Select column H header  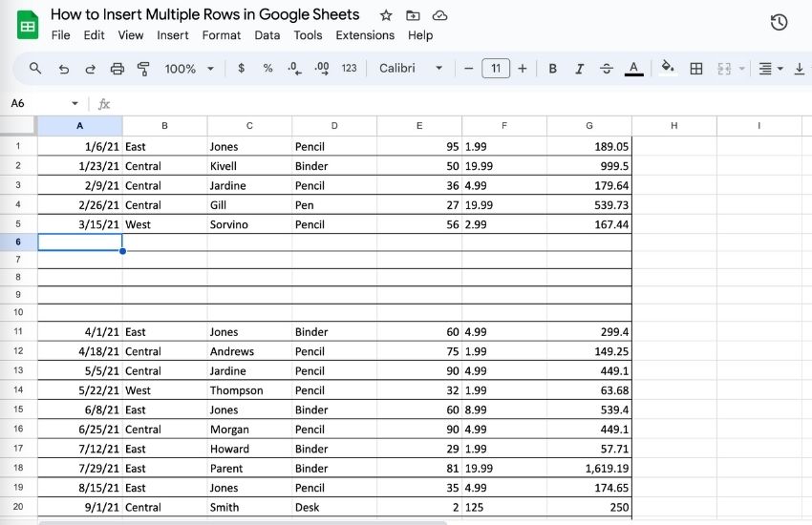(x=674, y=126)
